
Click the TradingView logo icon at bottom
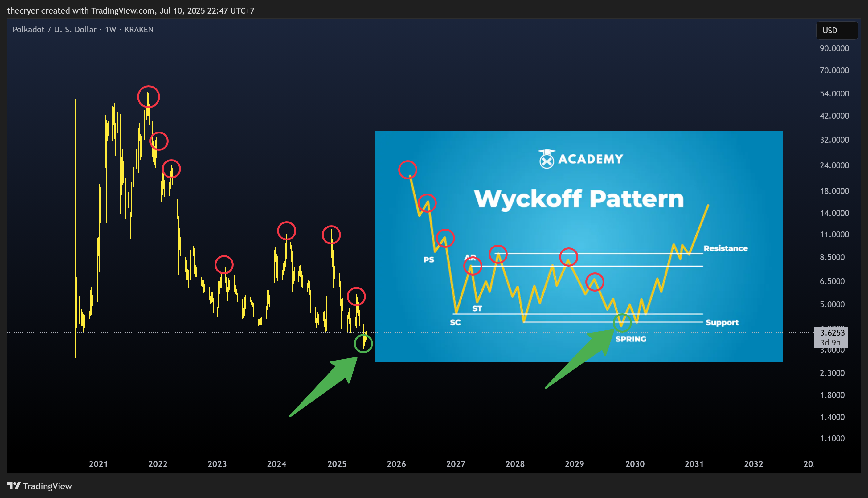pyautogui.click(x=14, y=486)
